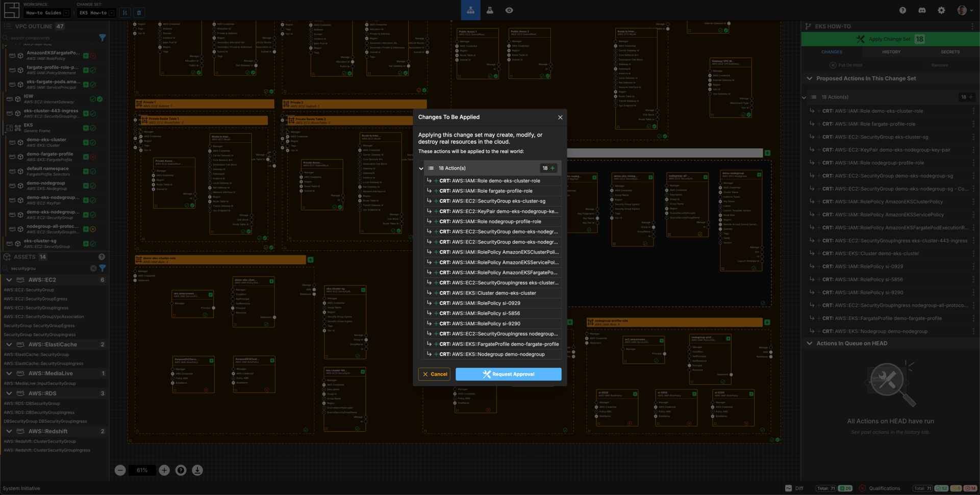This screenshot has height=495, width=980.
Task: Open the settings gear icon
Action: point(941,10)
